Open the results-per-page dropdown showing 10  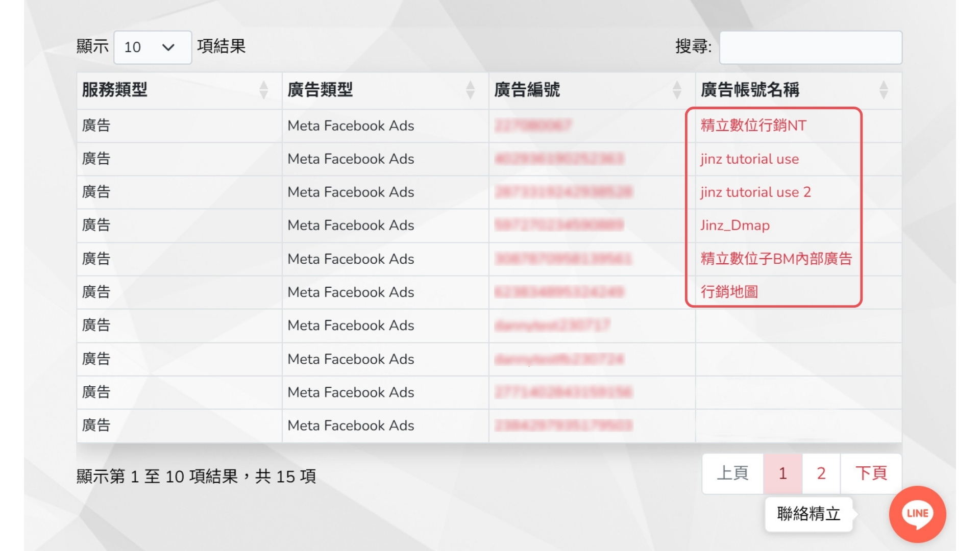(x=152, y=47)
